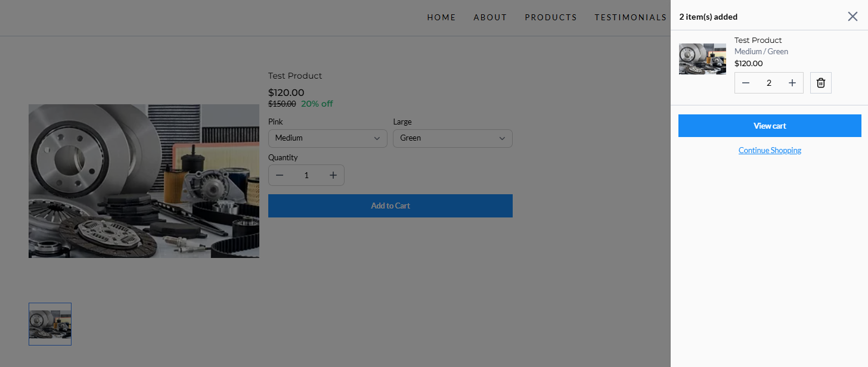Click the struck-through $150.00 price

tap(282, 104)
